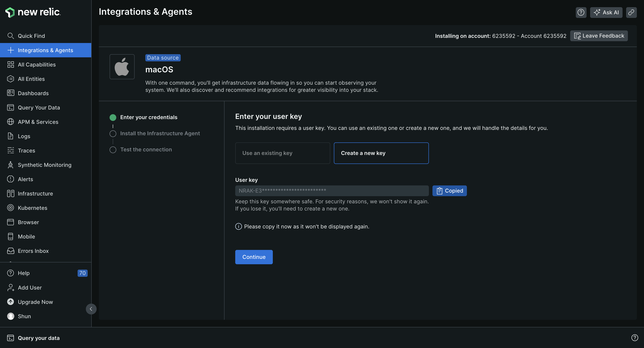Click the Leave Feedback button
Image resolution: width=644 pixels, height=348 pixels.
coord(599,36)
